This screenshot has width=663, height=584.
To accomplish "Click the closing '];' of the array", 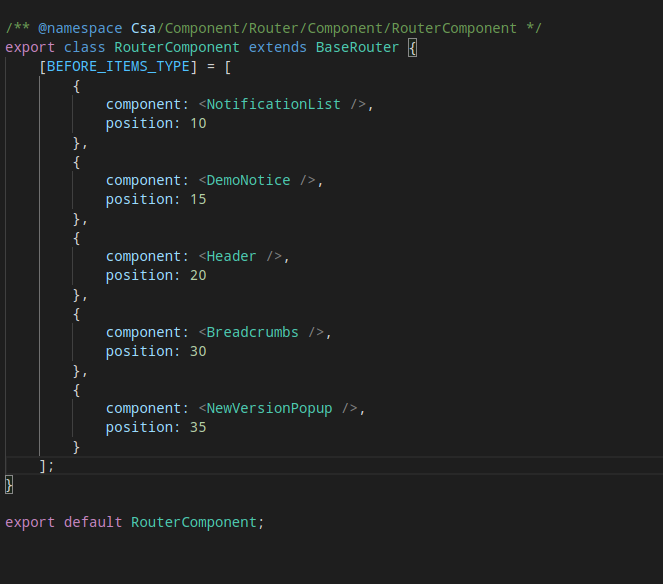I will (47, 466).
